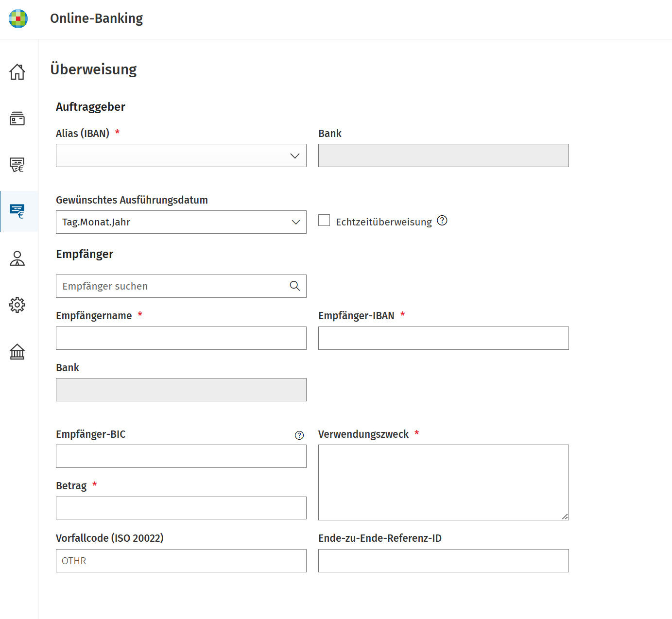672x619 pixels.
Task: Click the Vorfallcode field showing OTHR
Action: click(181, 561)
